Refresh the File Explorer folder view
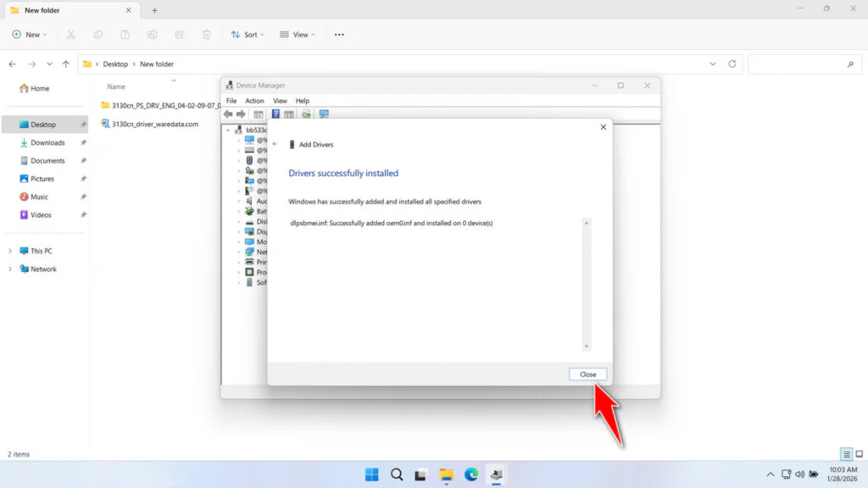 coord(732,64)
